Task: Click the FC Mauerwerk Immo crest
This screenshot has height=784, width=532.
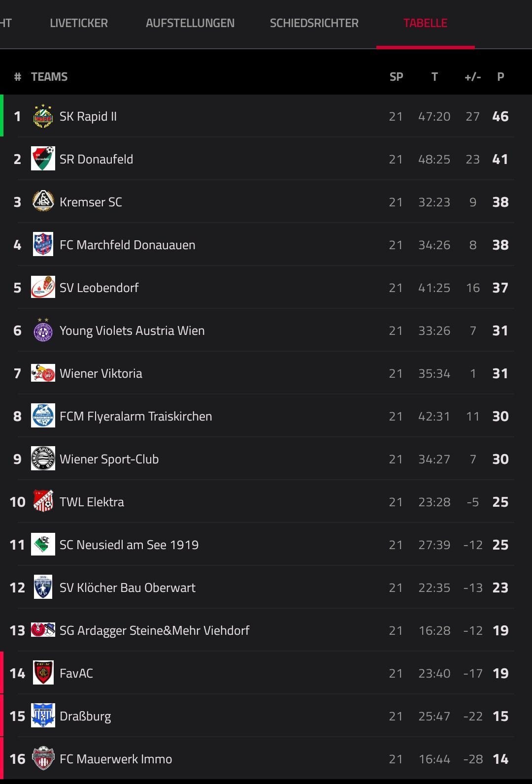Action: (x=43, y=758)
